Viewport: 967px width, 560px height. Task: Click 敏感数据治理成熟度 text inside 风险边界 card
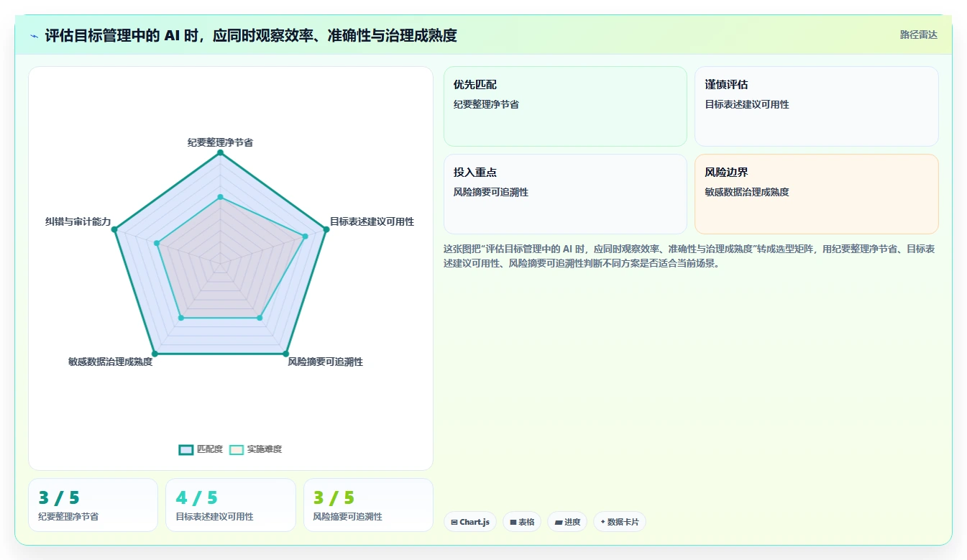(747, 192)
